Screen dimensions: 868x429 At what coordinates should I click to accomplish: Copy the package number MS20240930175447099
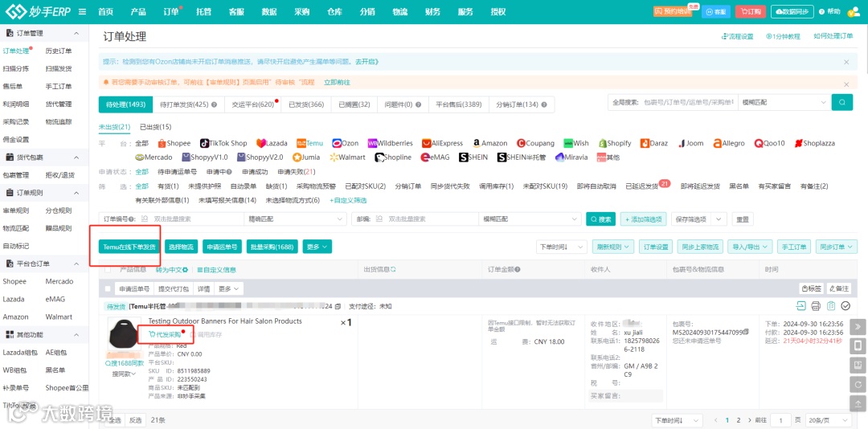747,332
